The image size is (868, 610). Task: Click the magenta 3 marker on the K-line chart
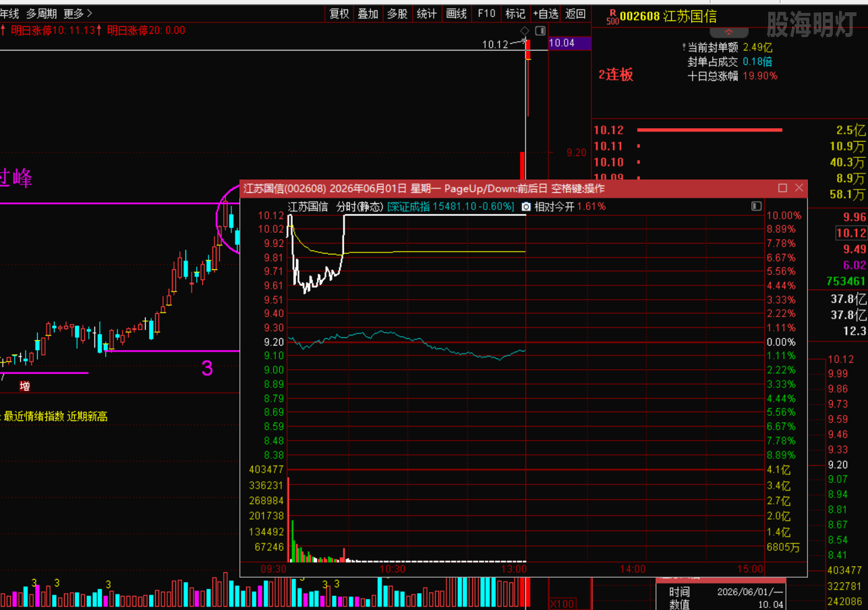(x=207, y=368)
